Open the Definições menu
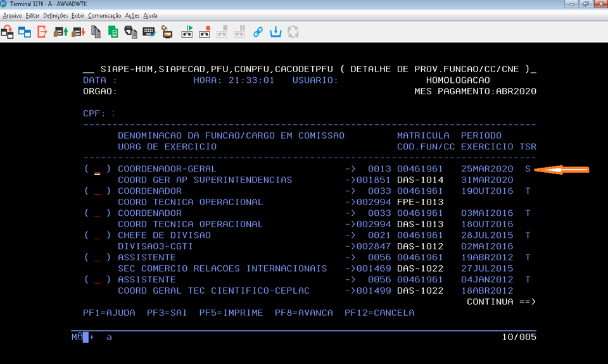Screen dimensions: 608x364 click(x=56, y=15)
